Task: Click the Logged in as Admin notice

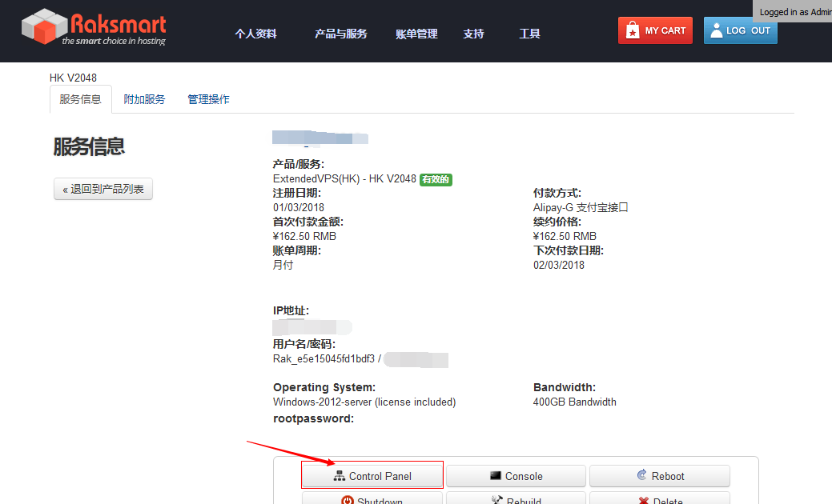Action: pos(794,12)
